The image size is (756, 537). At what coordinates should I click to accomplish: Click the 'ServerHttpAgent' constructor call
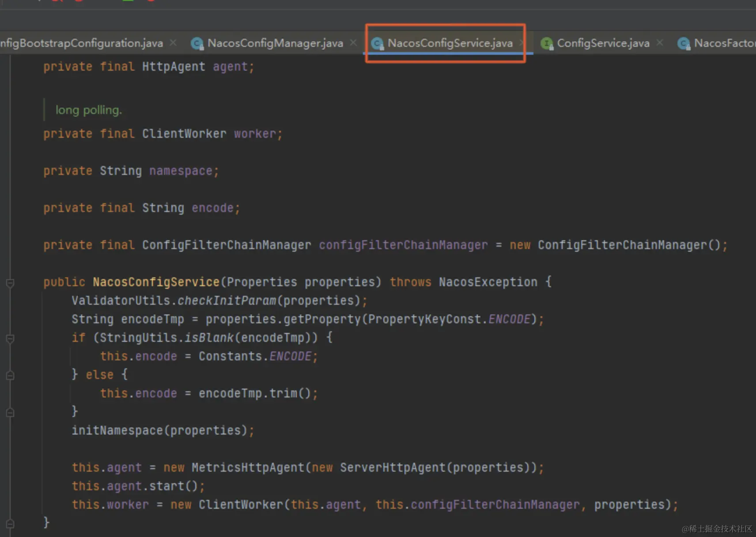[393, 468]
